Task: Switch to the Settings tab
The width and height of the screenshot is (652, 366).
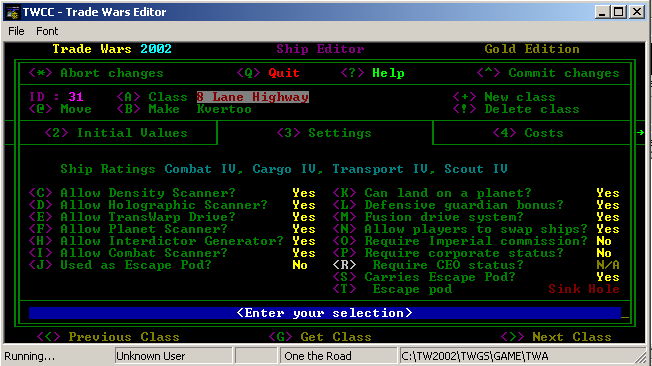Action: coord(324,133)
